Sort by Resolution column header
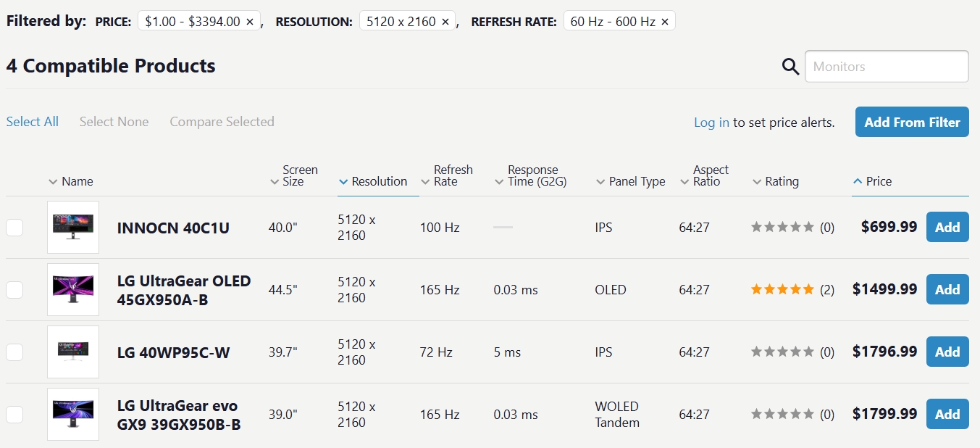 373,181
